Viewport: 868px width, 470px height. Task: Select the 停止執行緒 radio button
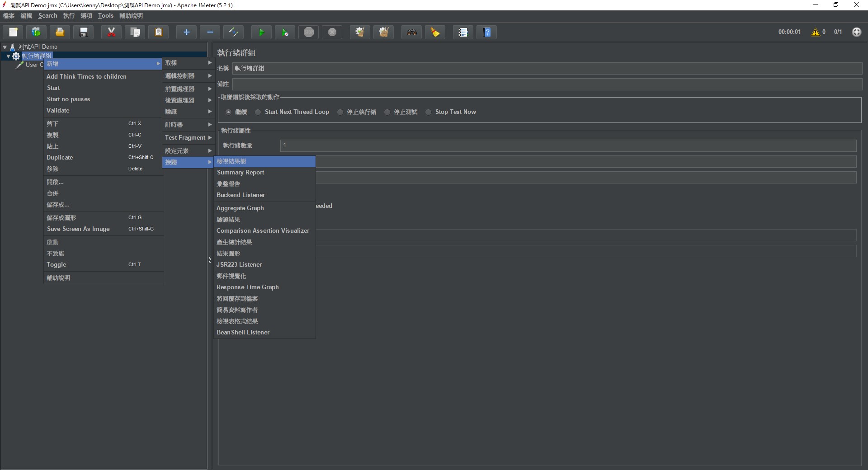click(340, 112)
